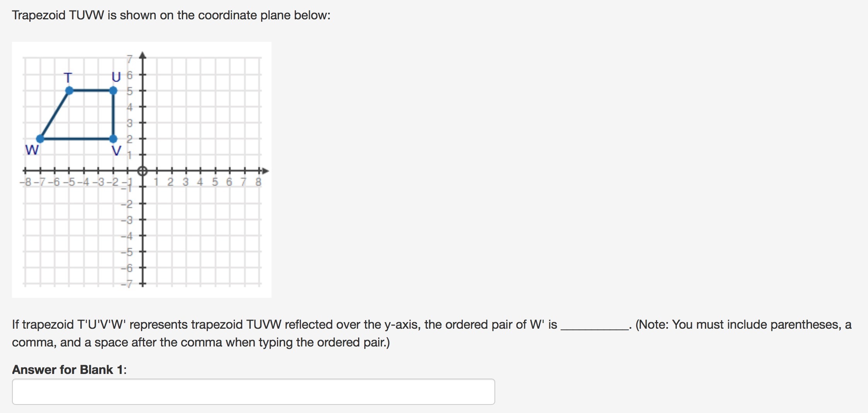868x413 pixels.
Task: Select vertex point V on the graph
Action: [113, 138]
